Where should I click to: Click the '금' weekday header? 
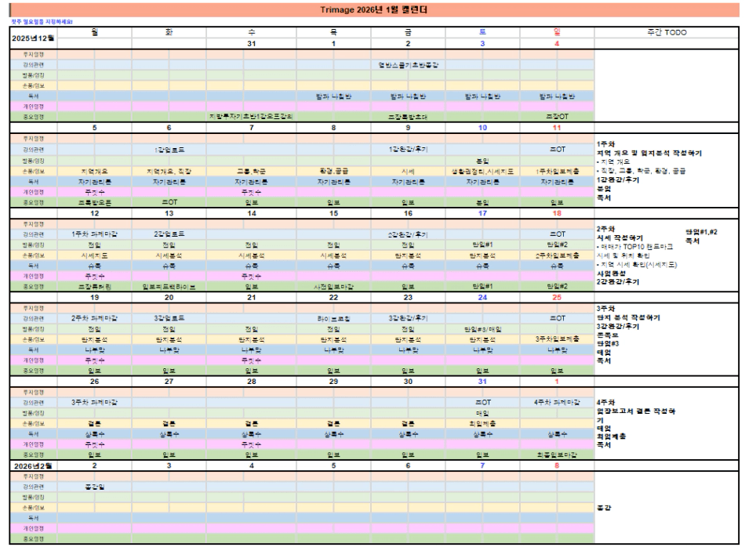tap(408, 32)
